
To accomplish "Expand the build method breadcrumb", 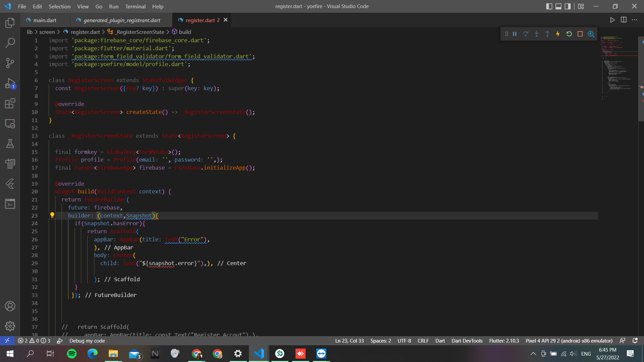I will click(181, 32).
